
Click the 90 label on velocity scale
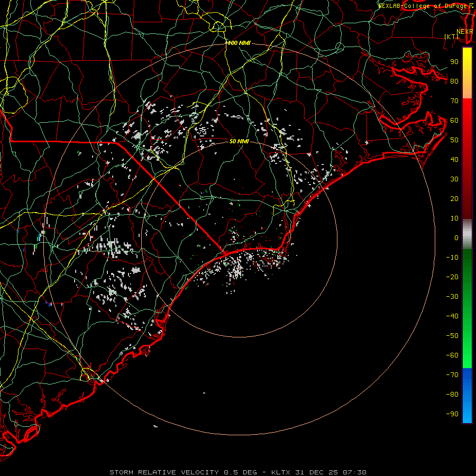(x=454, y=62)
